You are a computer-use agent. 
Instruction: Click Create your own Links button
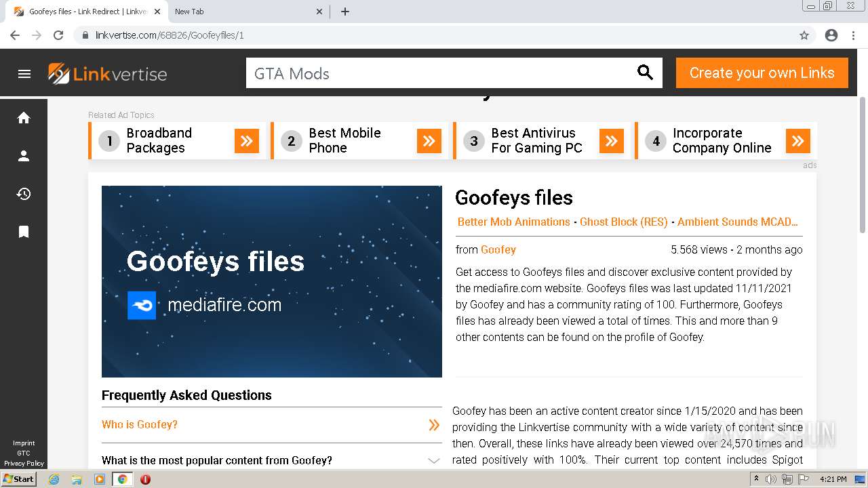tap(762, 73)
